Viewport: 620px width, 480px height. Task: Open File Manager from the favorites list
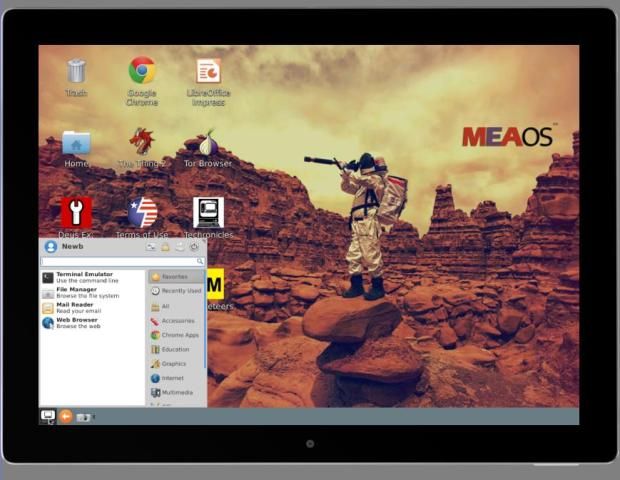80,292
